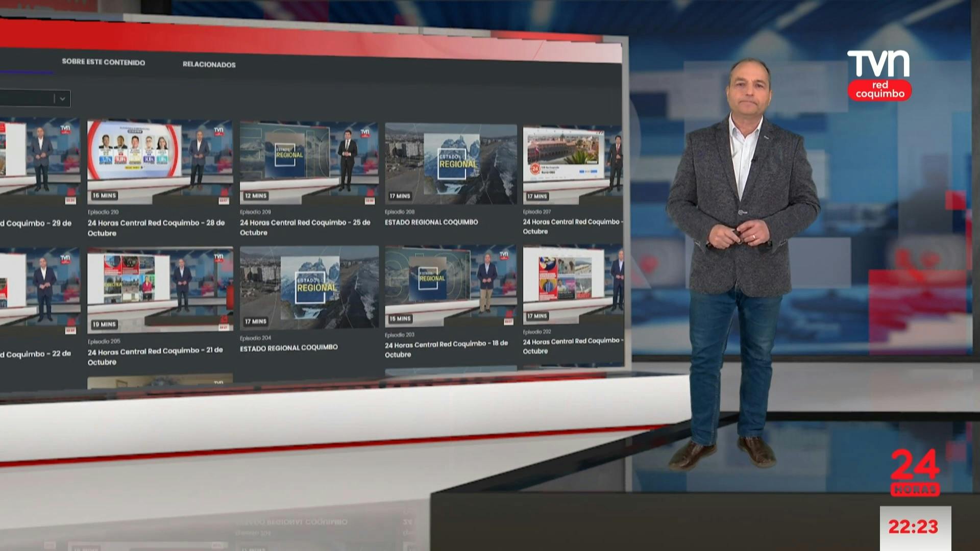Click the '17 MINS' badge on Episodio 208
Screen dimensions: 980x551
point(400,196)
